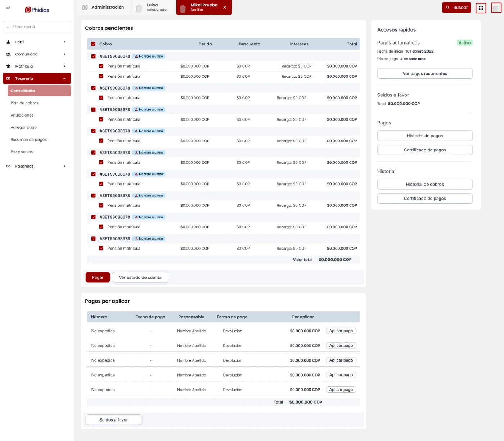Click the Phidias logo
The width and height of the screenshot is (504, 441).
coord(37,10)
